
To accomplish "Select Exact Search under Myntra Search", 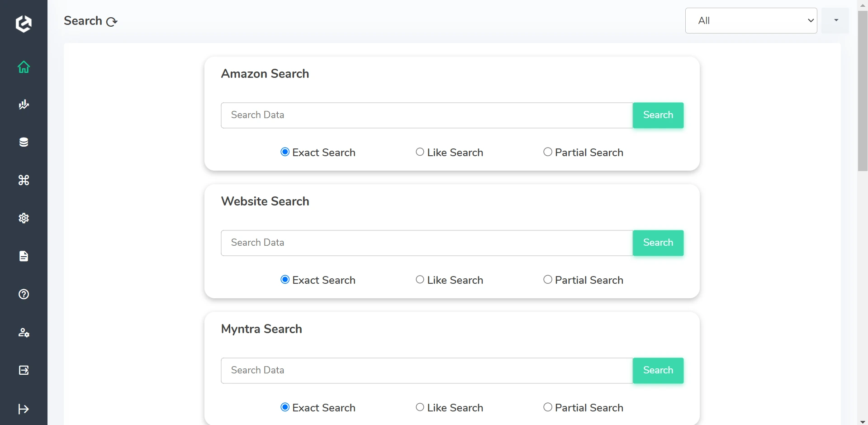I will 285,407.
